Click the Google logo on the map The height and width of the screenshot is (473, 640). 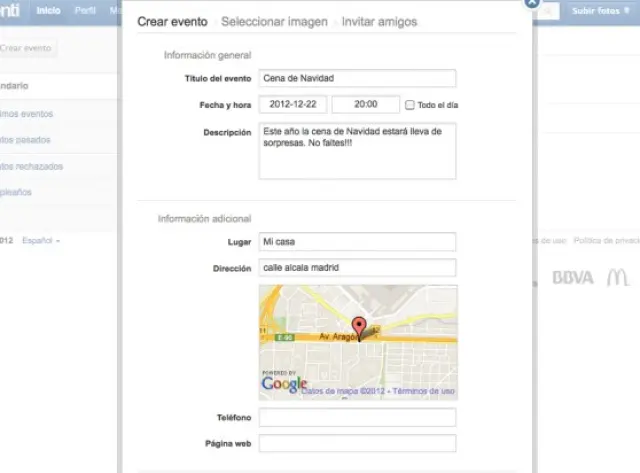coord(284,384)
